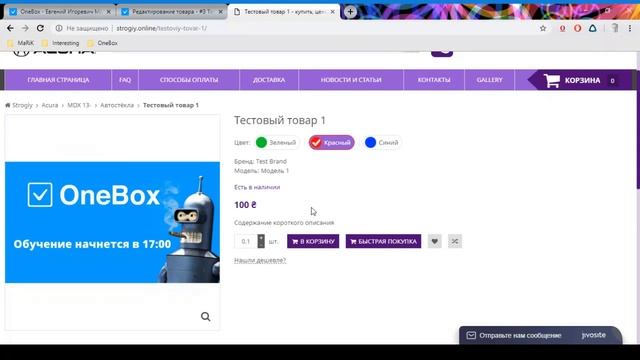
Task: Switch to the Редактирование товара tab
Action: 172,12
